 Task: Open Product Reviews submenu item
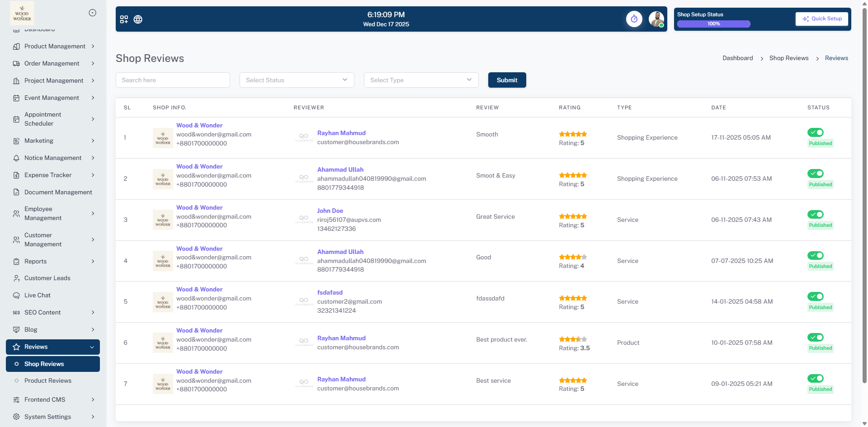tap(48, 381)
